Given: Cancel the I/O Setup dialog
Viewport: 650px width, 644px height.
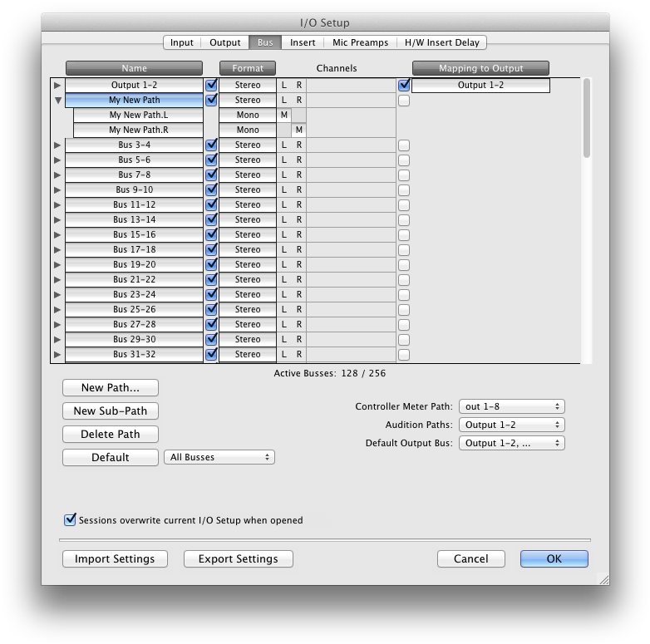Looking at the screenshot, I should (x=471, y=559).
